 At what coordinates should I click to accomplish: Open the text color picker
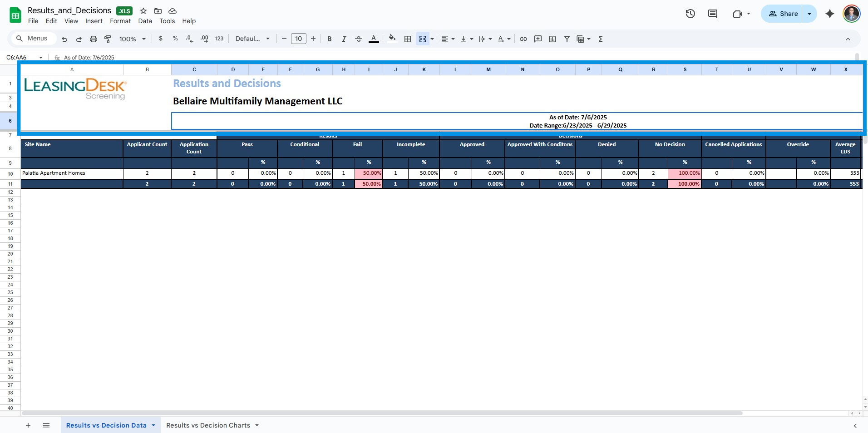click(374, 39)
